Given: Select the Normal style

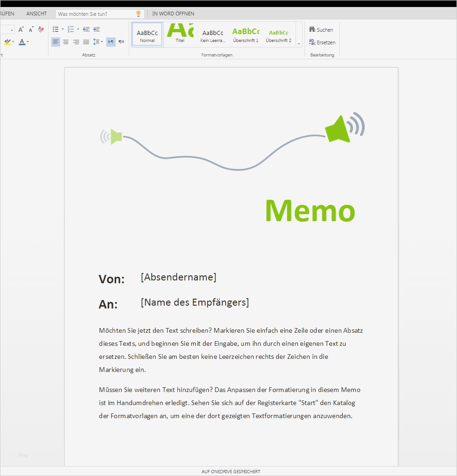Looking at the screenshot, I should point(147,35).
